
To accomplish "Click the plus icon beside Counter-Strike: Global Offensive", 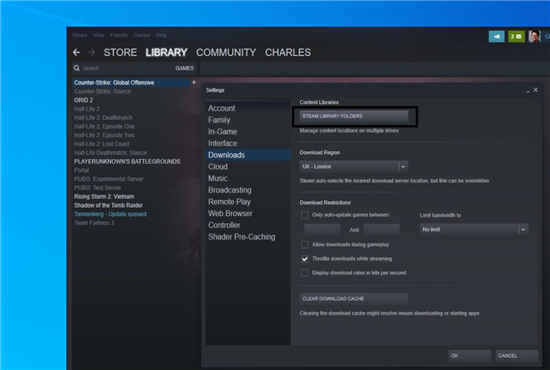I will coord(194,83).
